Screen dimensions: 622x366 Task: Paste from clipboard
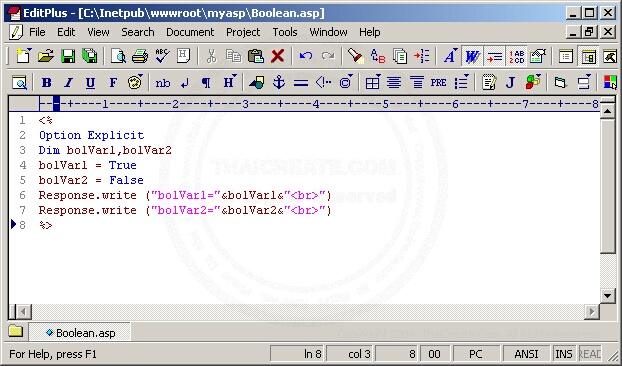[255, 56]
